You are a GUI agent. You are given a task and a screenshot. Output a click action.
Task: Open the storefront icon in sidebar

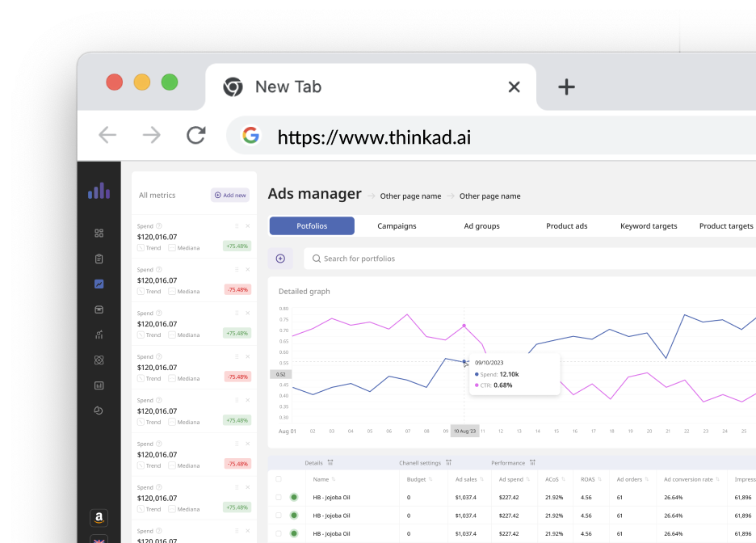point(99,309)
